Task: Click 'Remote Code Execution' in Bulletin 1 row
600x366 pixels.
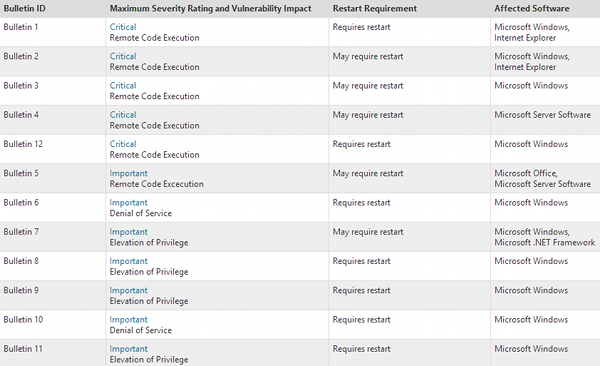Action: click(x=154, y=38)
